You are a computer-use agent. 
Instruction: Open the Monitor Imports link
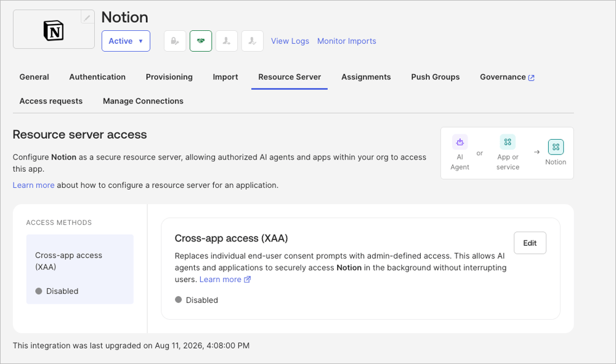coord(346,41)
